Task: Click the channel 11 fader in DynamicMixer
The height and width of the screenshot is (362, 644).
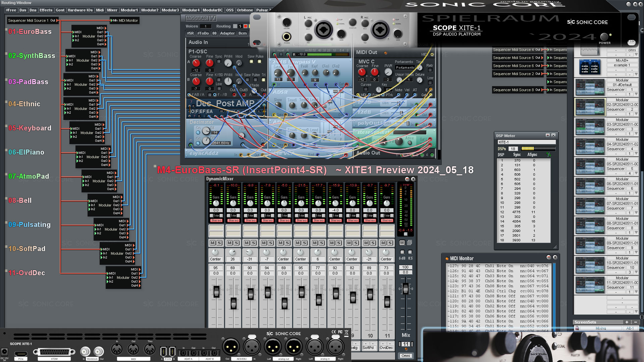Action: (x=387, y=302)
